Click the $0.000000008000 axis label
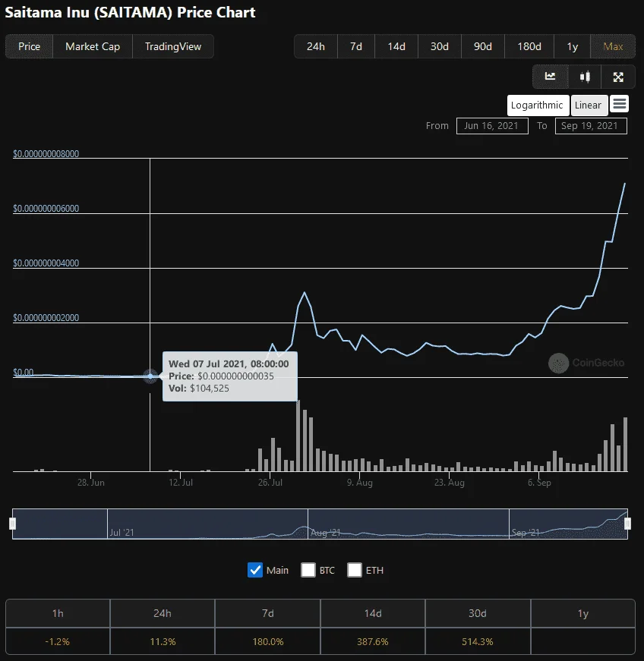This screenshot has width=644, height=661. pos(46,153)
